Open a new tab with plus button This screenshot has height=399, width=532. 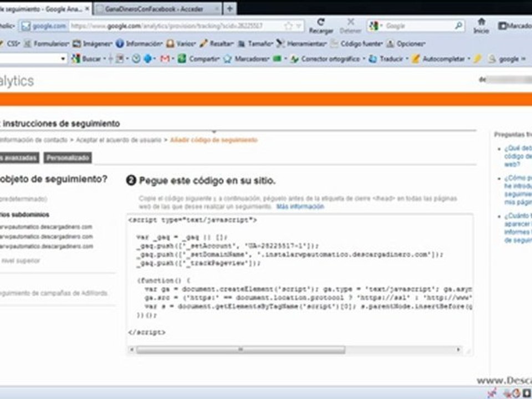coord(229,9)
